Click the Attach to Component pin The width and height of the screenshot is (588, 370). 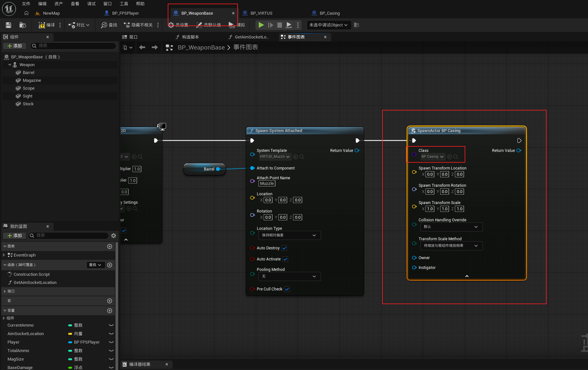[252, 168]
